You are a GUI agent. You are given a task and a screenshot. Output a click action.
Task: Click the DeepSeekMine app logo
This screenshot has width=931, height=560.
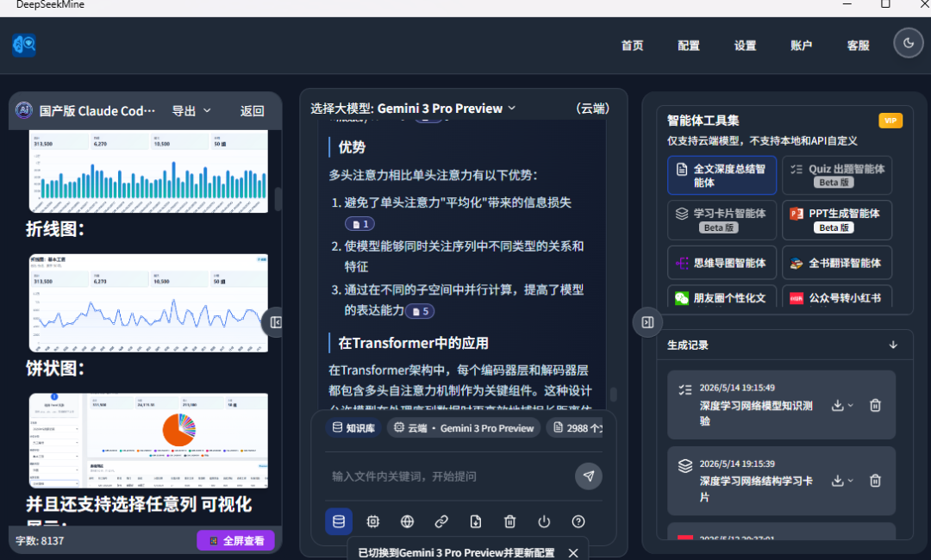[24, 45]
